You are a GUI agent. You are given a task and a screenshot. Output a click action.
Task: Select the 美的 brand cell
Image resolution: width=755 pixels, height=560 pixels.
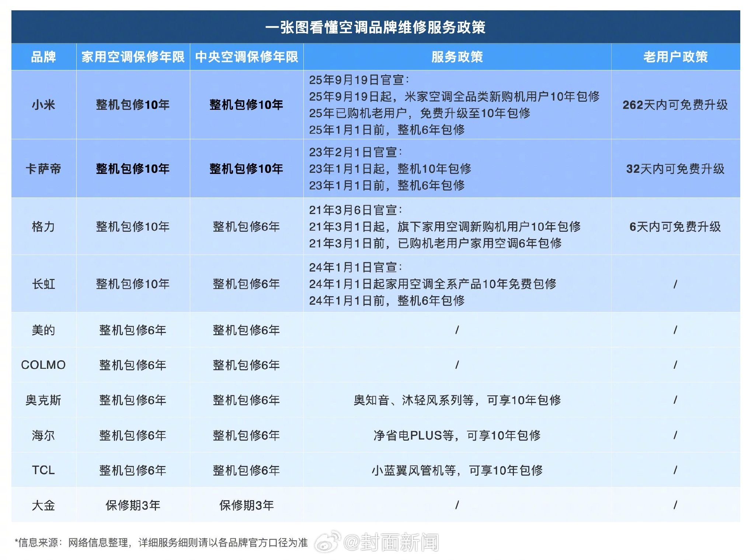[44, 330]
